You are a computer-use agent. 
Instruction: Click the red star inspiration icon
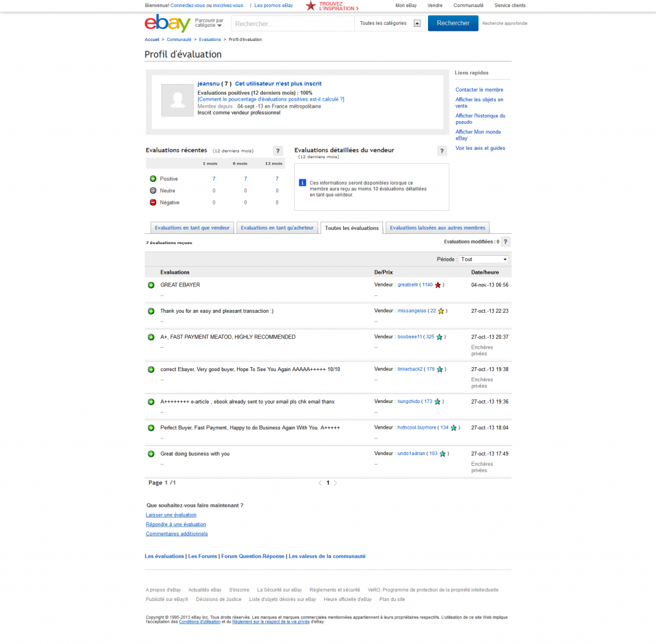(311, 5)
